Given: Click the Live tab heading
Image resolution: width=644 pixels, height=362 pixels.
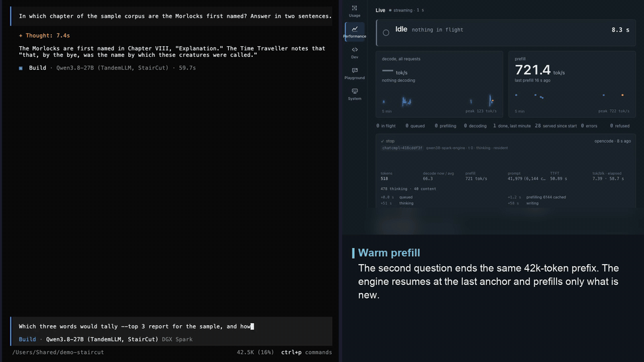Looking at the screenshot, I should [x=380, y=10].
